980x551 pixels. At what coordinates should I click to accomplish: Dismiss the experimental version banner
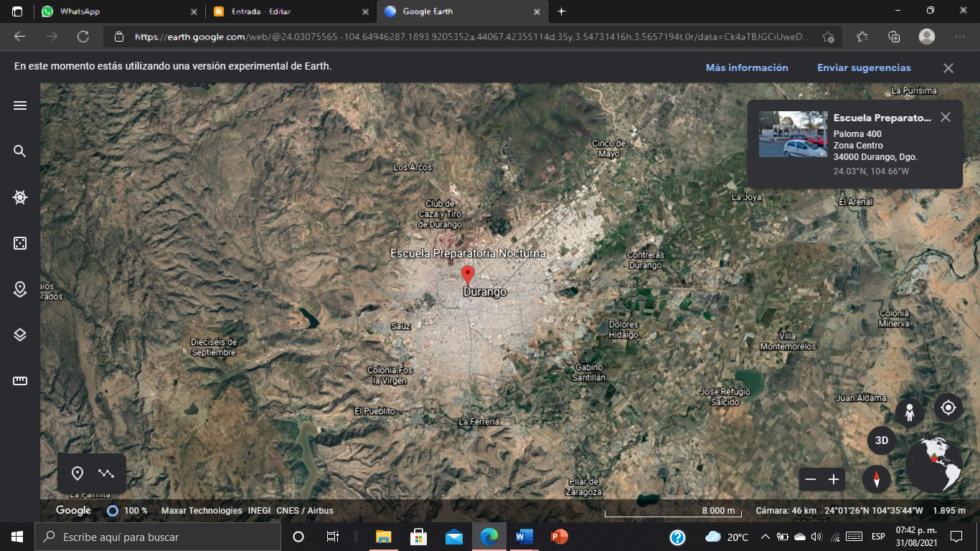tap(948, 68)
